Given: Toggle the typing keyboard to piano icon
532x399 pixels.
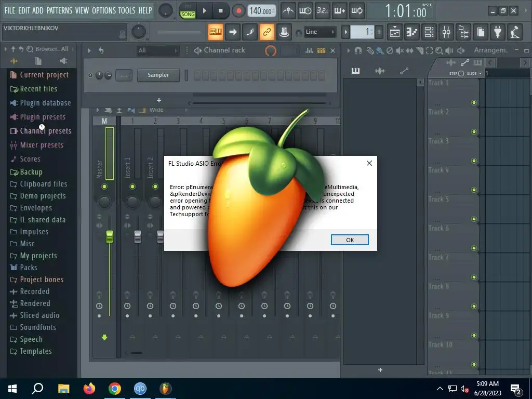Looking at the screenshot, I should tap(216, 32).
